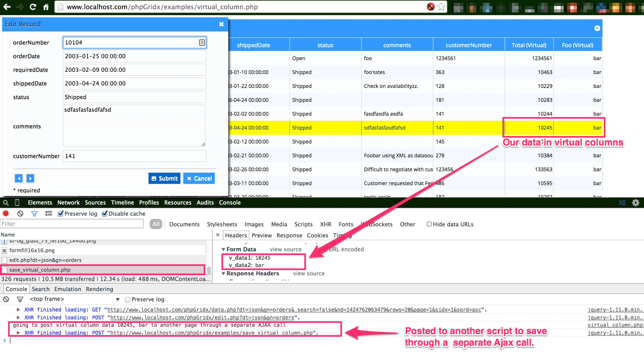Click view source next to Response Headers
The width and height of the screenshot is (644, 353).
[309, 273]
